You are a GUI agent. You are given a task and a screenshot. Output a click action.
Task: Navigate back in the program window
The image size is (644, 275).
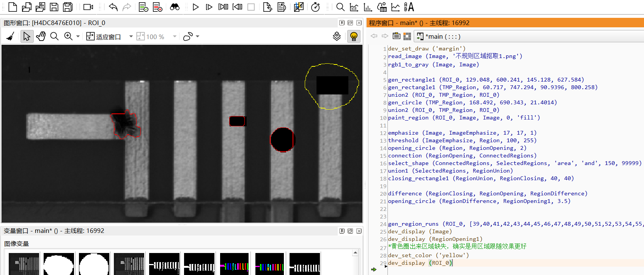coord(374,36)
